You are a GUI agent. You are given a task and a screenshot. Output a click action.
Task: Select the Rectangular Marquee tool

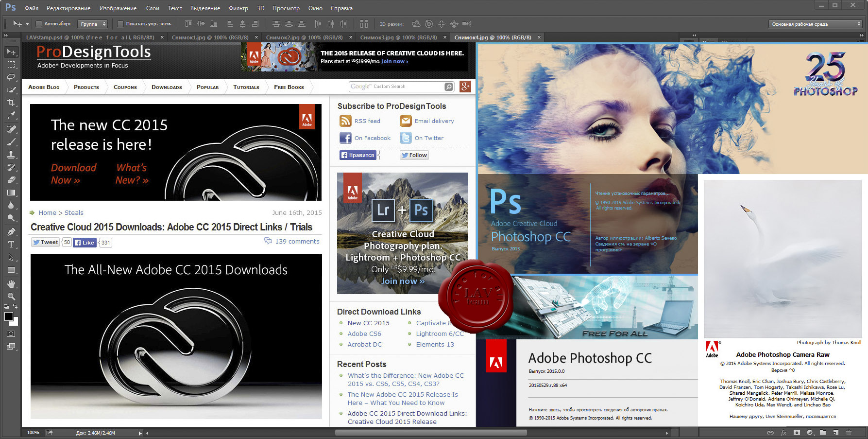click(x=11, y=64)
